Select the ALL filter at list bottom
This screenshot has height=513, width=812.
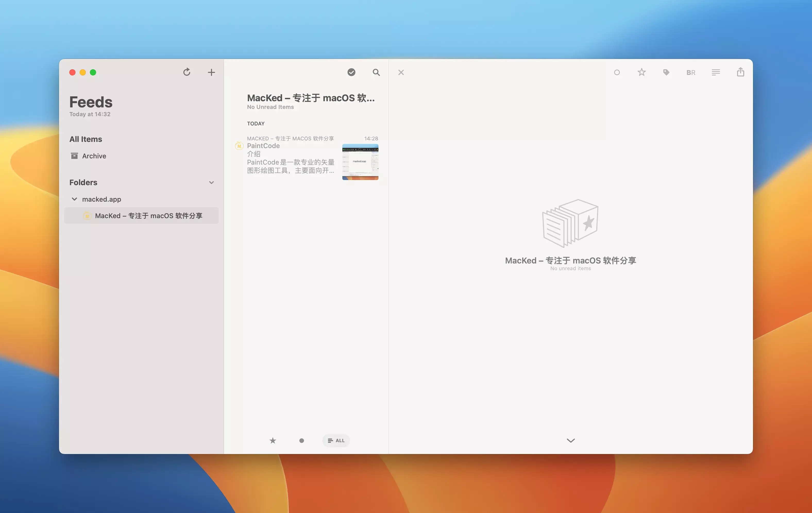[336, 440]
